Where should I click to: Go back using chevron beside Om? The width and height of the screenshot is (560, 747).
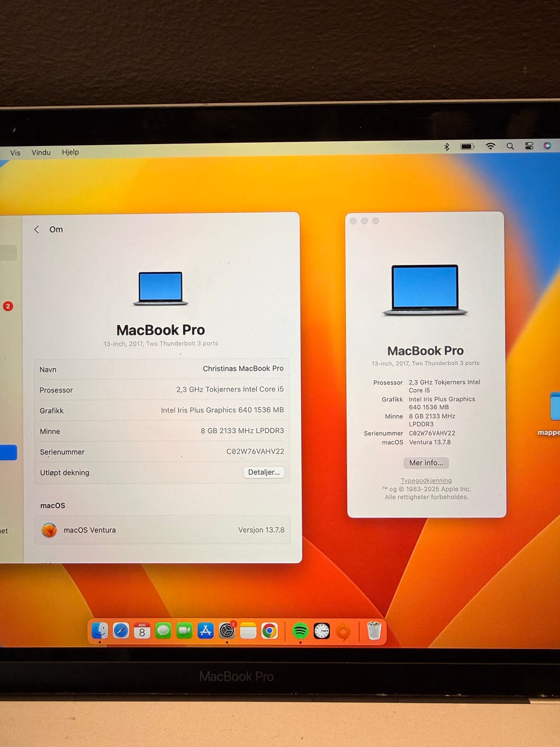tap(37, 229)
